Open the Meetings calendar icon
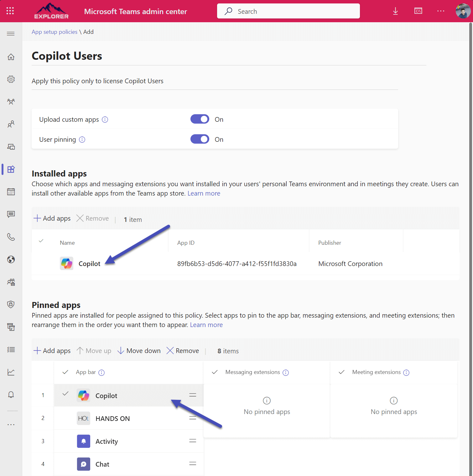This screenshot has height=476, width=473. click(11, 192)
